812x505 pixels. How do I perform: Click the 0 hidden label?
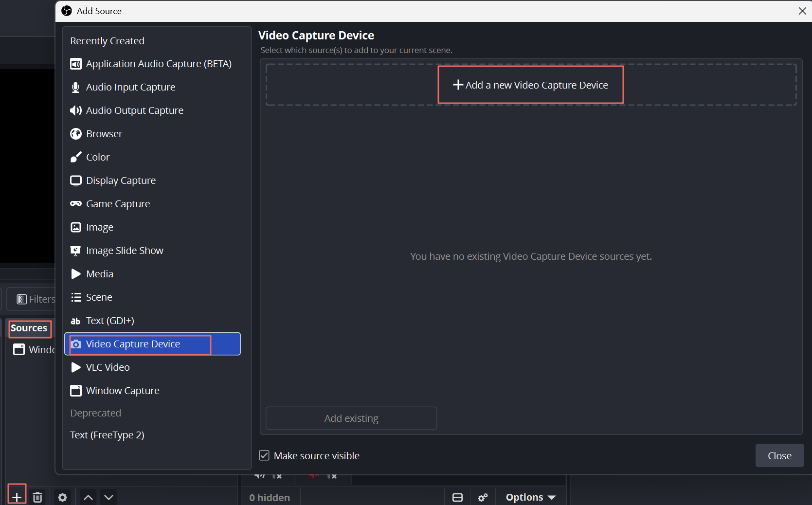coord(270,497)
